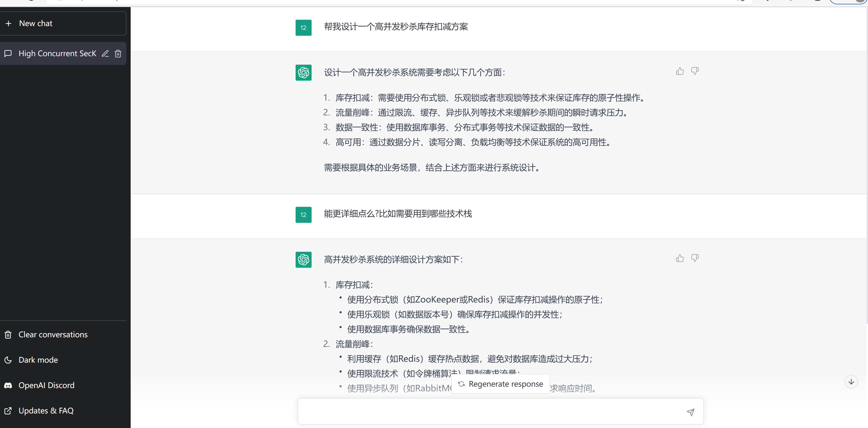This screenshot has height=428, width=868.
Task: Click the refresh icon in Regenerate response
Action: 461,384
